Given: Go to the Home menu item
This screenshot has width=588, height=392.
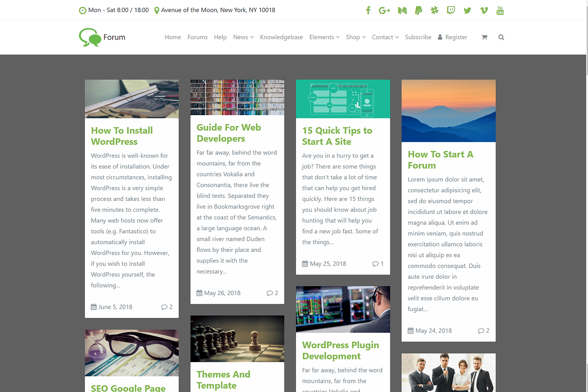Looking at the screenshot, I should click(172, 37).
